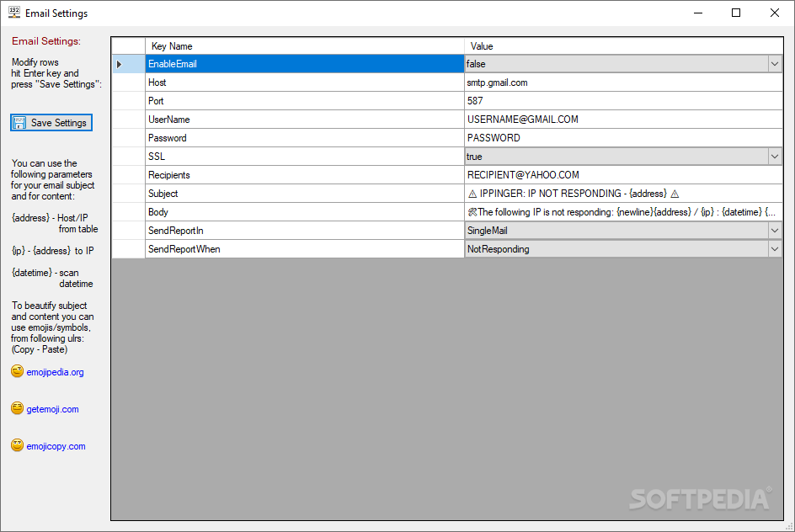The image size is (795, 532).
Task: Click the Save Settings button
Action: pyautogui.click(x=51, y=123)
